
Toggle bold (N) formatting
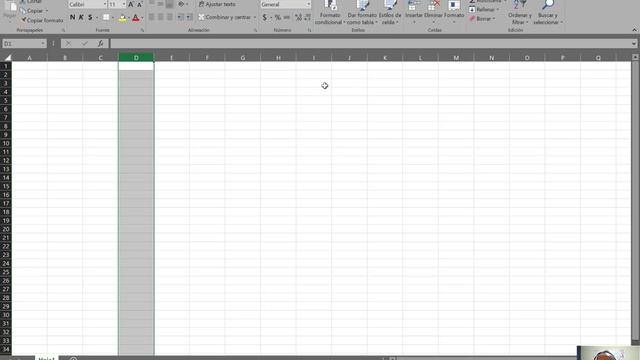click(73, 17)
